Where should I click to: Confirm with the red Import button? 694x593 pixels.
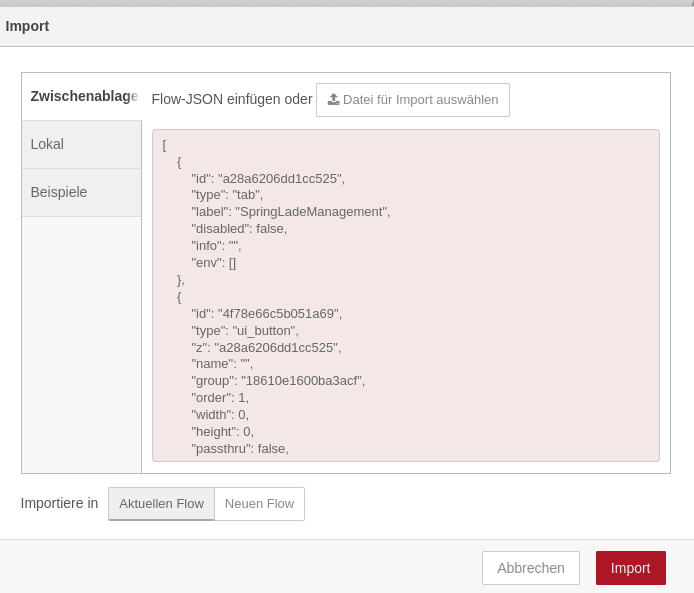click(631, 568)
